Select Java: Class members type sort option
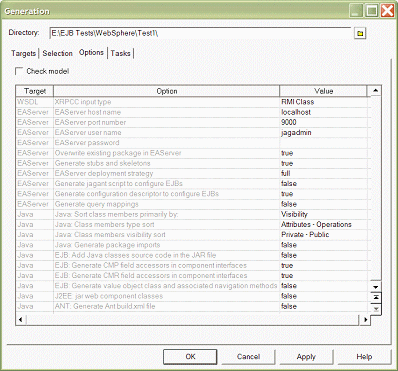Image resolution: width=398 pixels, height=371 pixels. (166, 225)
